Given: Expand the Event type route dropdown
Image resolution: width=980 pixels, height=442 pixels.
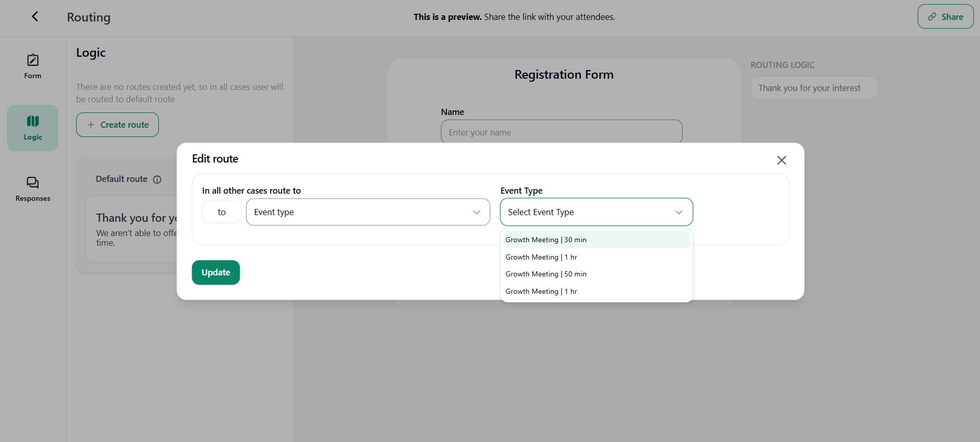Looking at the screenshot, I should [367, 212].
